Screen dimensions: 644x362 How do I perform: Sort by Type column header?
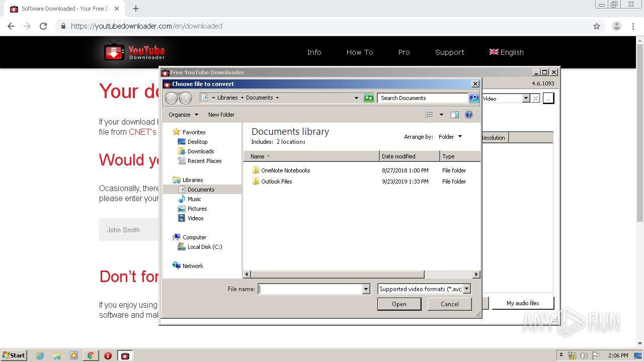pos(460,156)
